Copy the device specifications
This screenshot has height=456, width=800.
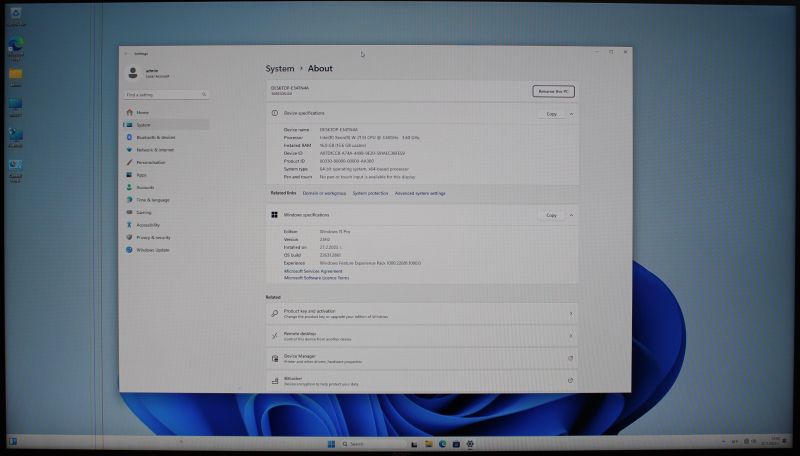551,114
